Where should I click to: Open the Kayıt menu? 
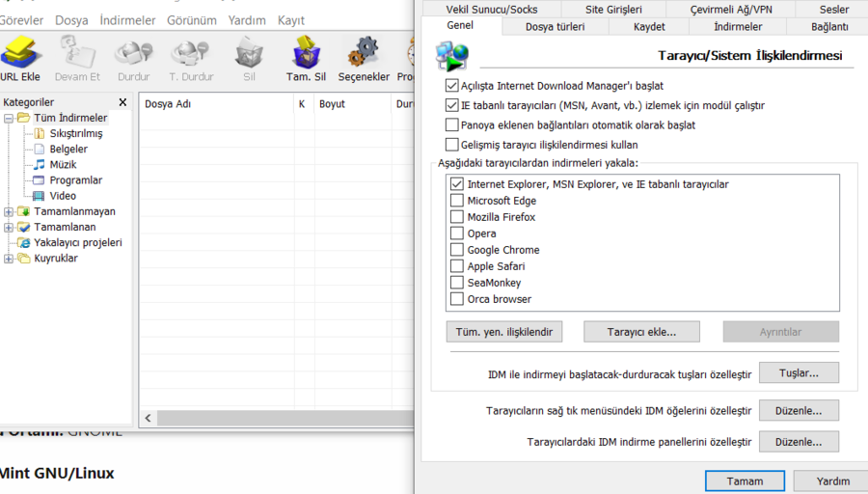pyautogui.click(x=291, y=20)
